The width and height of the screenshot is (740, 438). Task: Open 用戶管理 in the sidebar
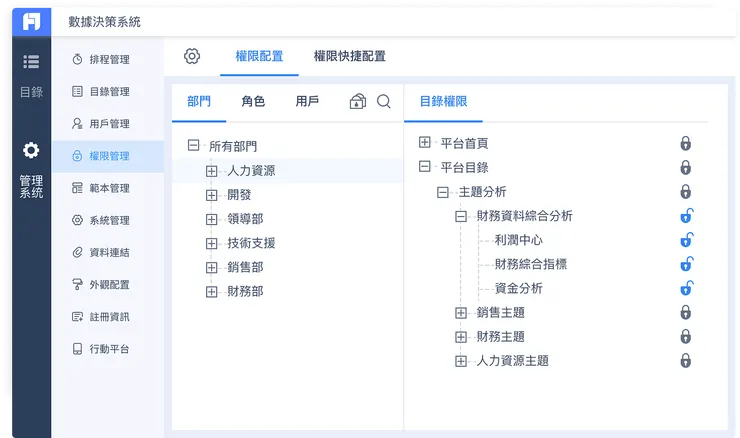[x=108, y=124]
